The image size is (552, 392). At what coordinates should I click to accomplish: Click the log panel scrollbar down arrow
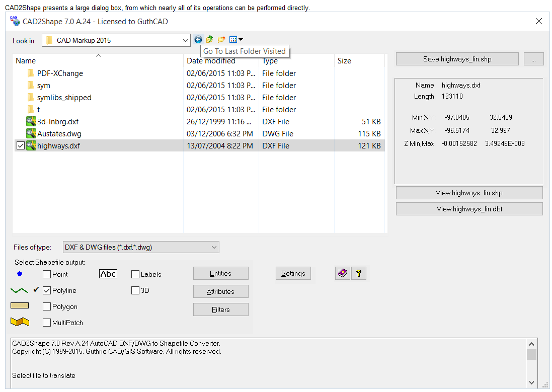[x=531, y=383]
